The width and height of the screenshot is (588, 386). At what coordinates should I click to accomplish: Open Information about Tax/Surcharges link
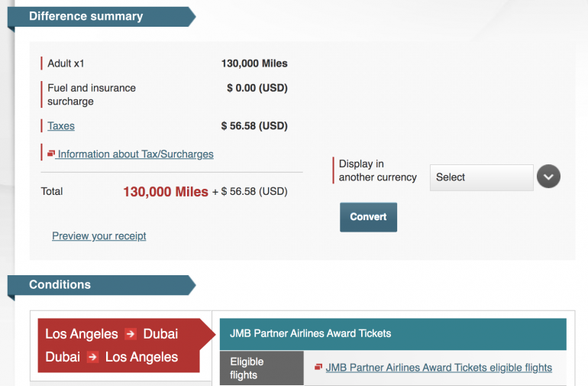[x=135, y=154]
